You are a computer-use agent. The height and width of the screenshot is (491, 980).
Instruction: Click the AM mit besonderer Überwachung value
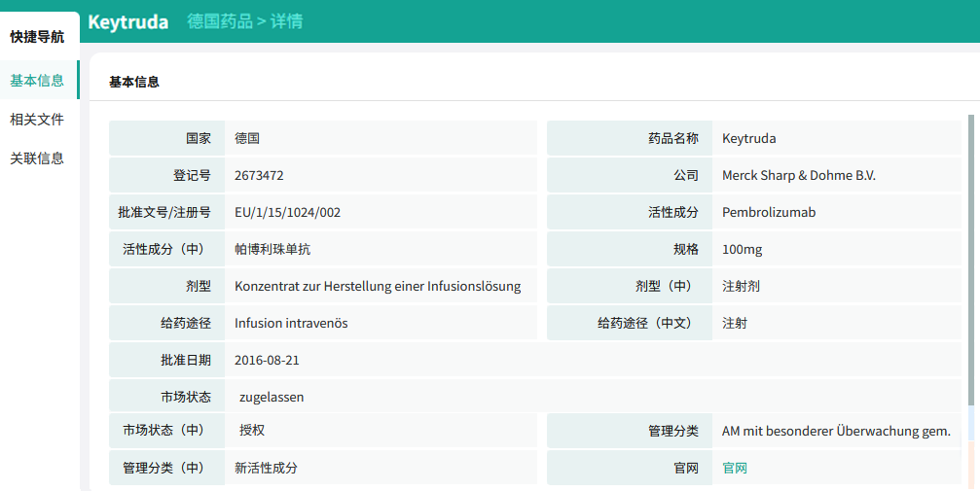tap(836, 431)
